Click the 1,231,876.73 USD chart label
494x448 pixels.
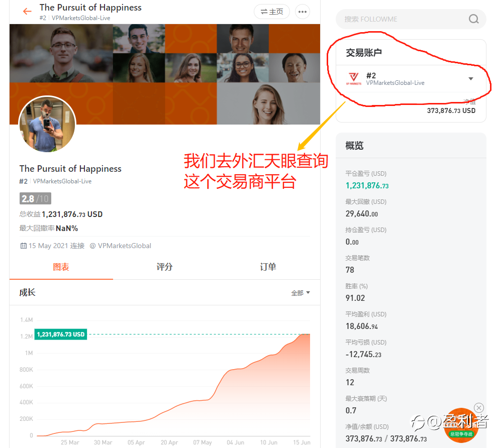[61, 334]
